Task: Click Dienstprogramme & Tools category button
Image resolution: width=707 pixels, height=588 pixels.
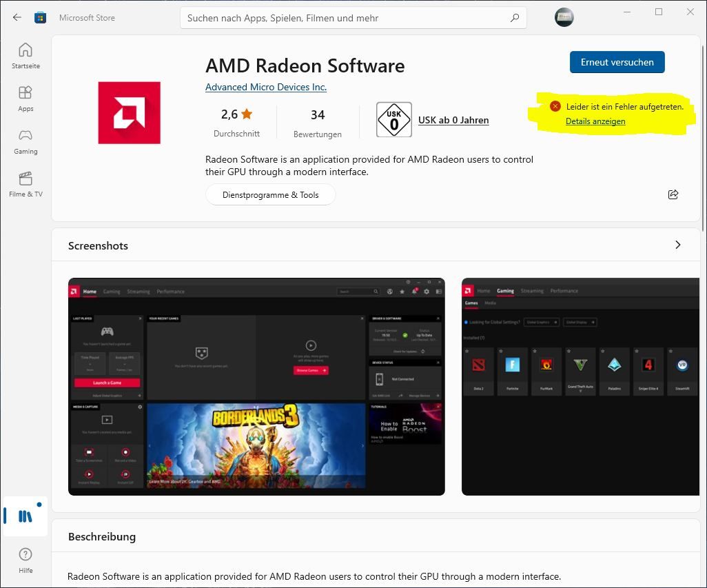Action: pyautogui.click(x=271, y=195)
